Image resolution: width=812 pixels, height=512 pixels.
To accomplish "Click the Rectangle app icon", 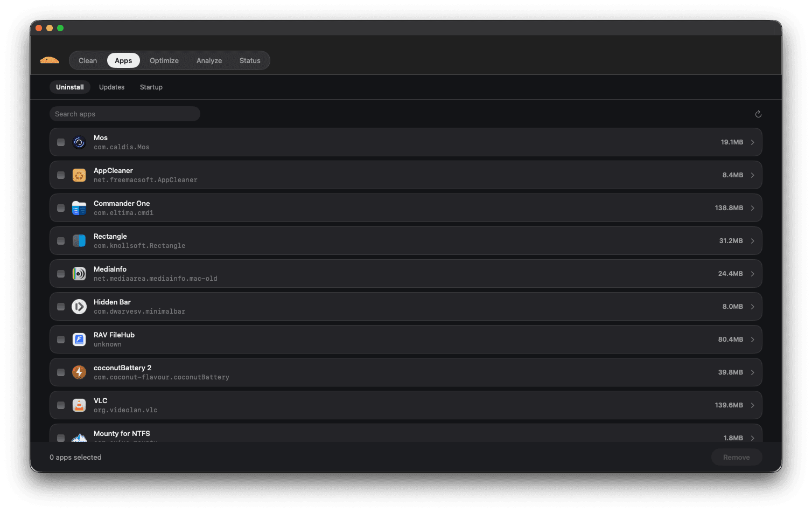I will click(79, 241).
